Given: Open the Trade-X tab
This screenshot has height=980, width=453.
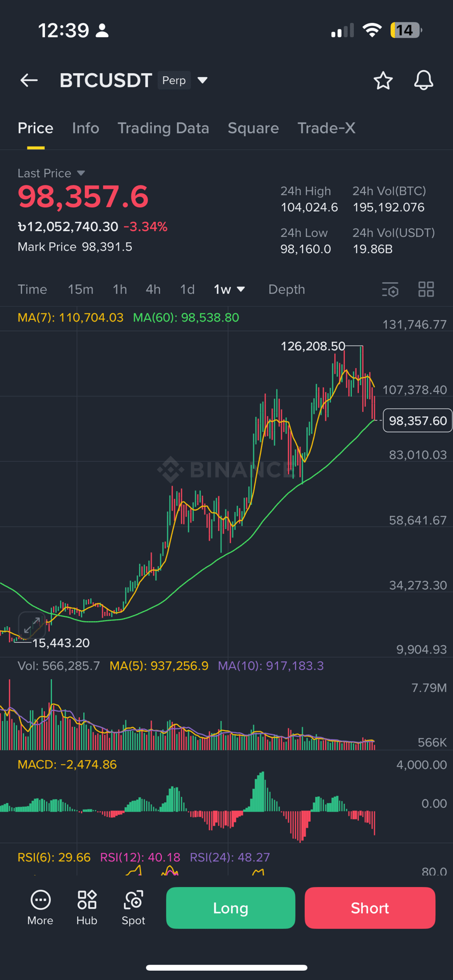Looking at the screenshot, I should (327, 128).
